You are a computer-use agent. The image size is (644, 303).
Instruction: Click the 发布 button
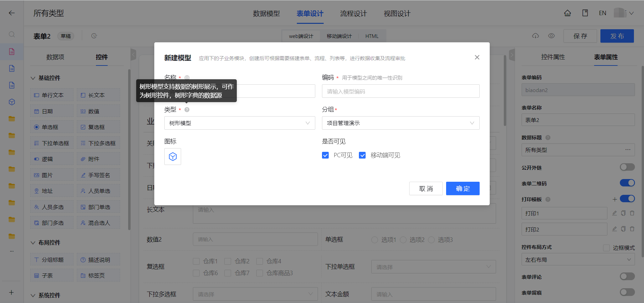click(617, 36)
